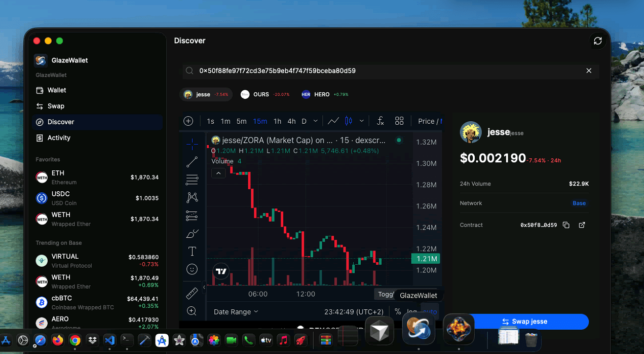Screen dimensions: 644x354
Task: Open Firefox from the Dock
Action: tap(57, 340)
